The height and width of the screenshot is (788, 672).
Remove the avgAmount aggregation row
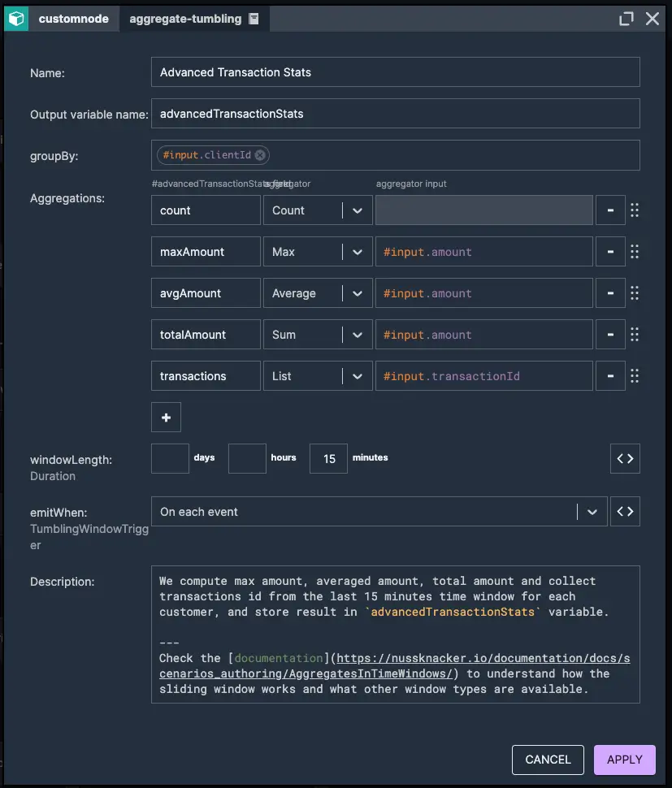[610, 293]
